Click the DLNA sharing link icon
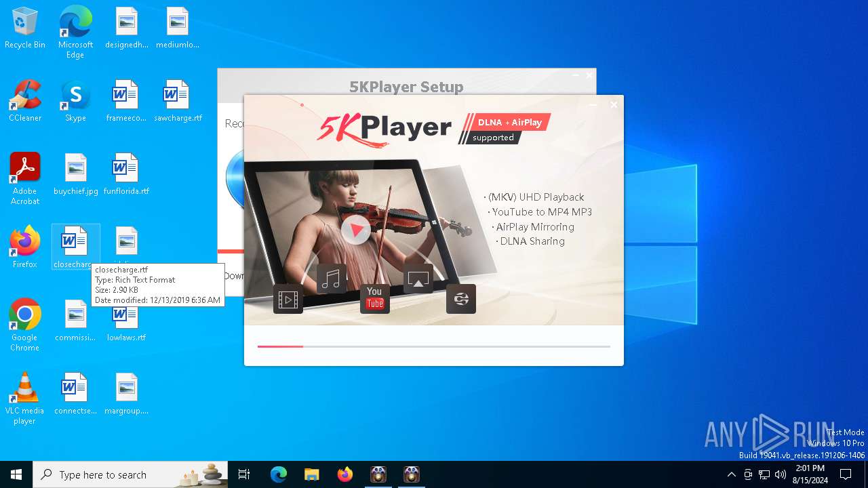The height and width of the screenshot is (488, 868). 461,299
